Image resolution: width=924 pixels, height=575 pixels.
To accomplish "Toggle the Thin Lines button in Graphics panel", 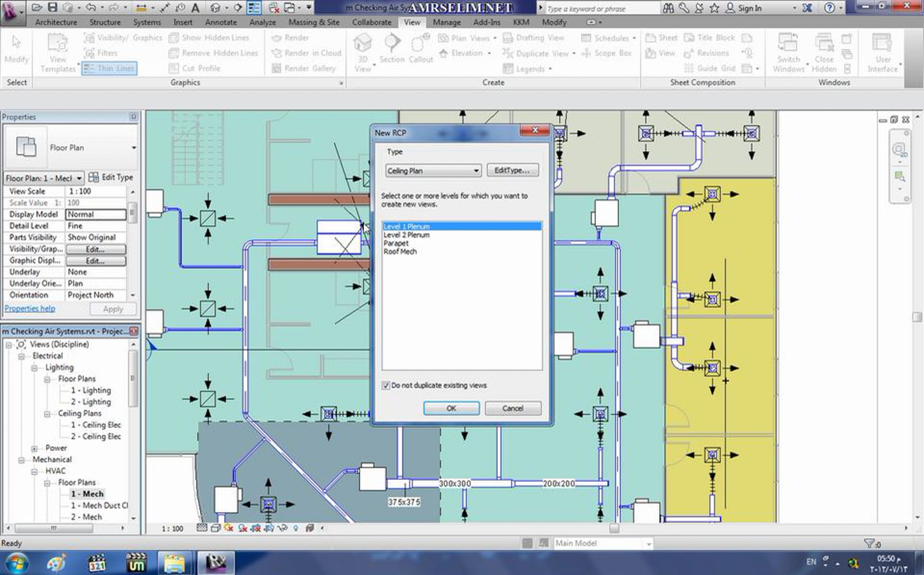I will [109, 69].
